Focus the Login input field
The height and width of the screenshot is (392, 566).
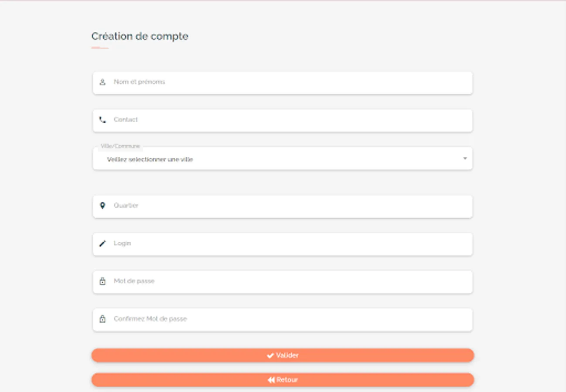[x=288, y=243]
